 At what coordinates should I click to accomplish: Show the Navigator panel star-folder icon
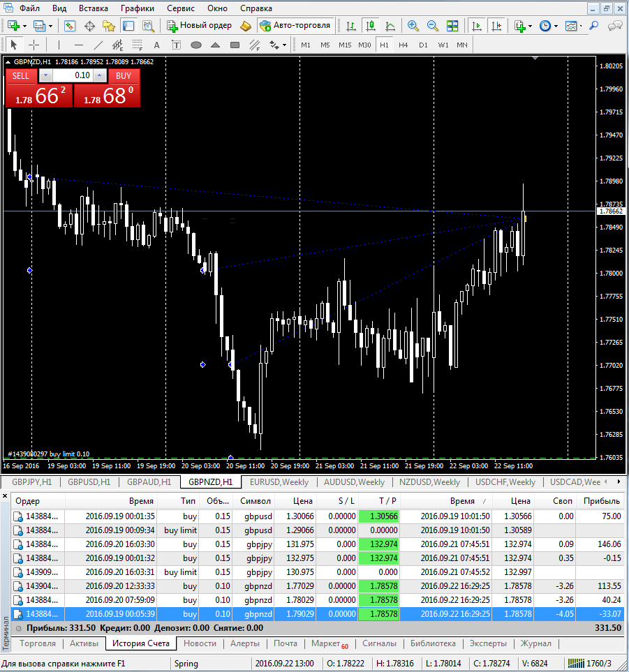(109, 26)
